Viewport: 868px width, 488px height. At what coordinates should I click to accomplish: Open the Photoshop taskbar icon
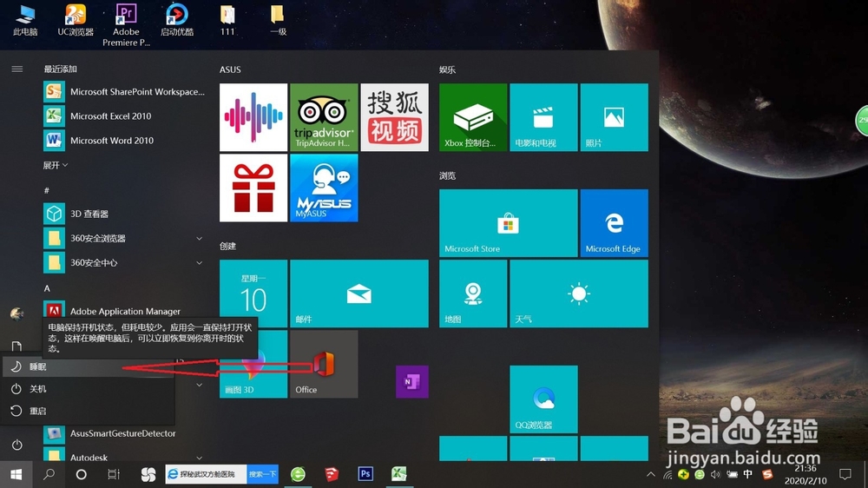(x=365, y=474)
